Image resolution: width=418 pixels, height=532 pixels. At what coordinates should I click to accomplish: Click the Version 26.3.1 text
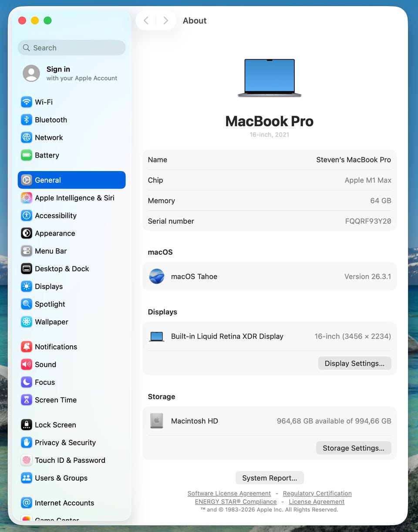pyautogui.click(x=368, y=276)
